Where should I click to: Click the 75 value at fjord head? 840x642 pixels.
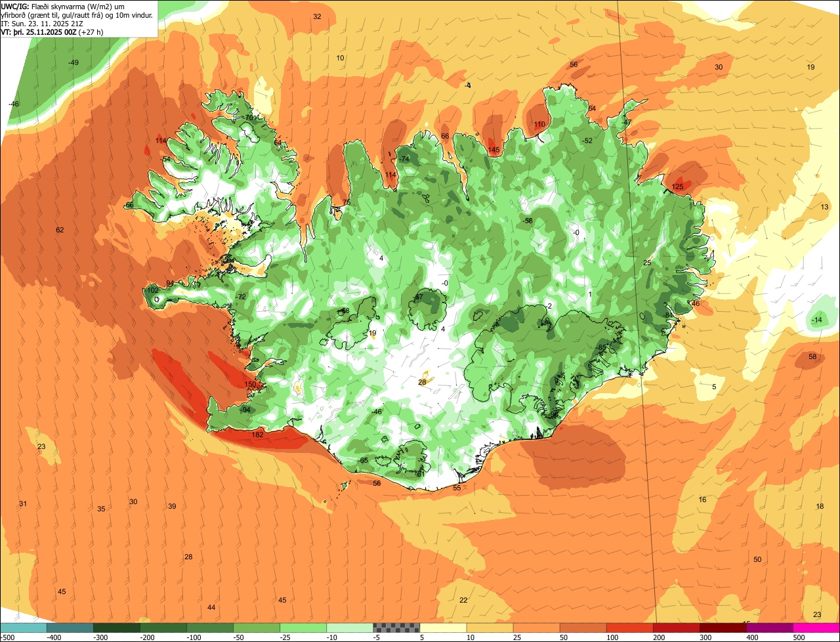pos(346,203)
